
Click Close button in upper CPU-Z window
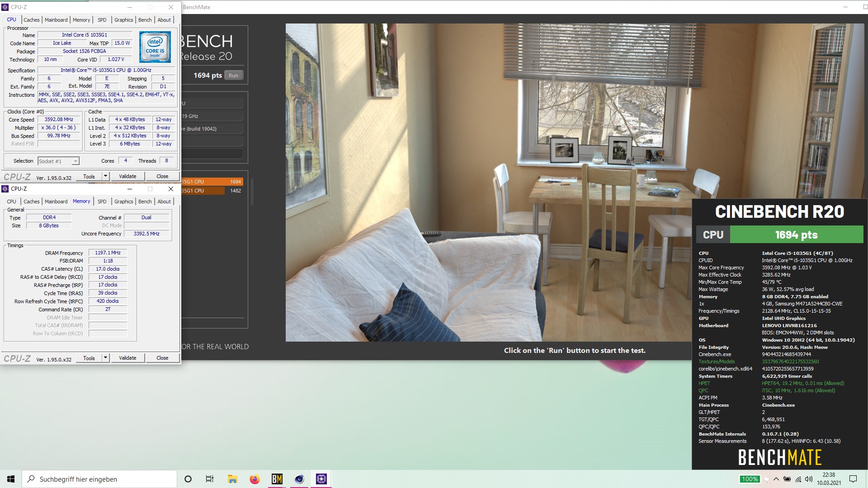click(x=162, y=176)
